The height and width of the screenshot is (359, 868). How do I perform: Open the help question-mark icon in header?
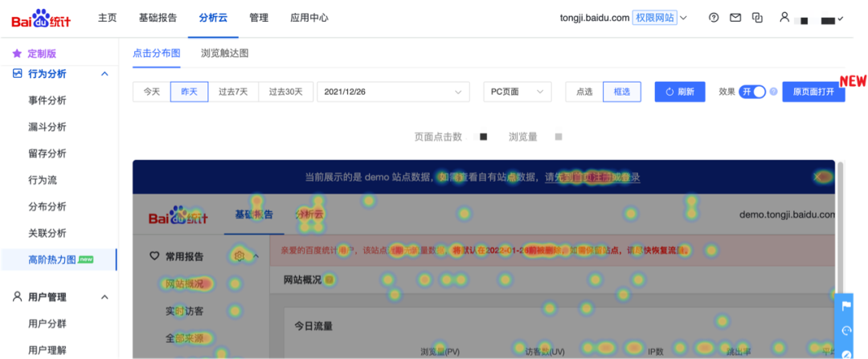coord(714,18)
